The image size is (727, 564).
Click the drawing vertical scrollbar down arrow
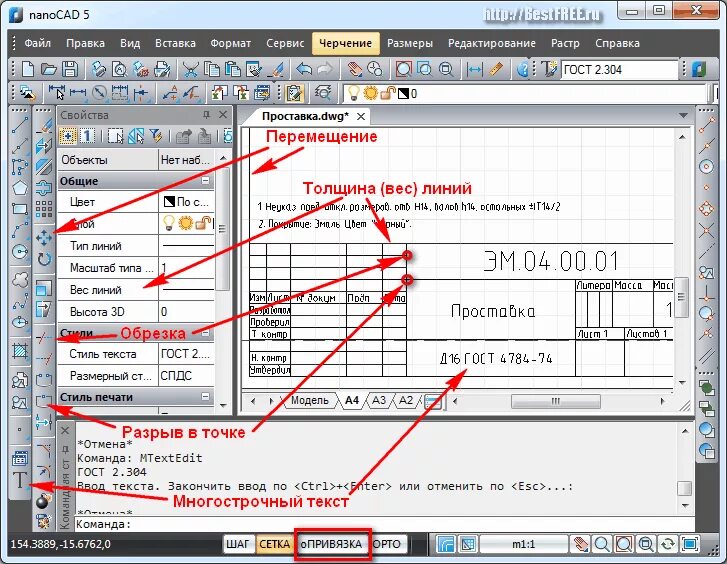[x=682, y=383]
